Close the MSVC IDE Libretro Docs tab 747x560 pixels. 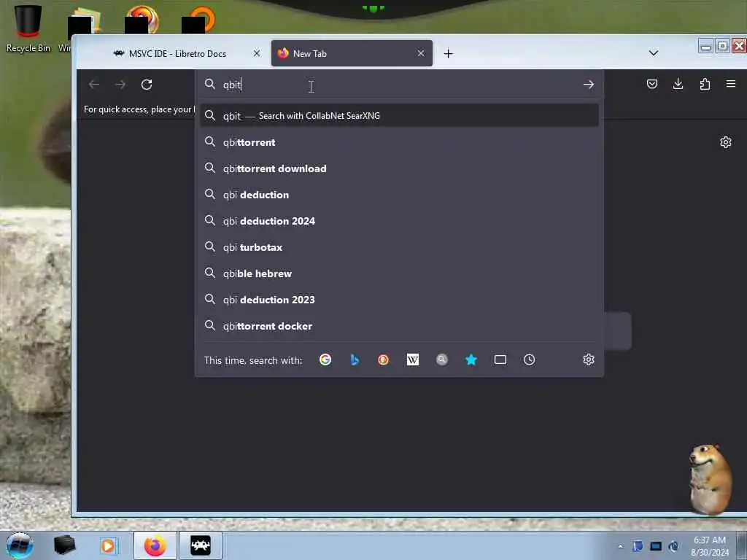point(256,53)
